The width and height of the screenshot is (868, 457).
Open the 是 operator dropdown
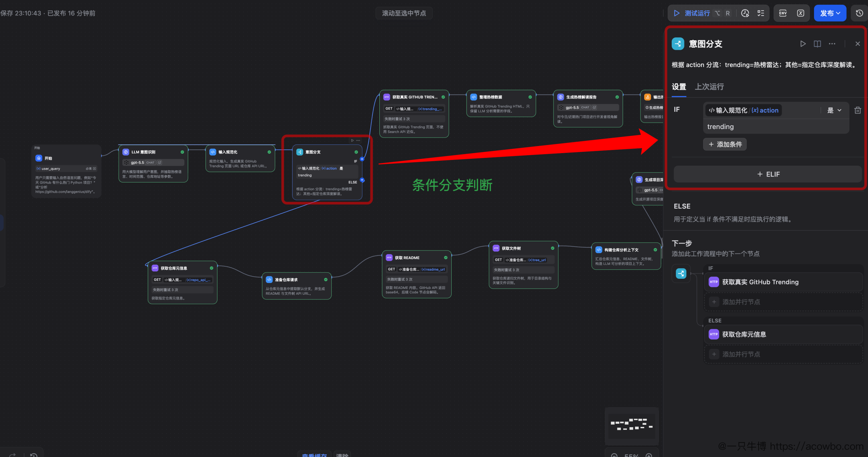pos(834,110)
